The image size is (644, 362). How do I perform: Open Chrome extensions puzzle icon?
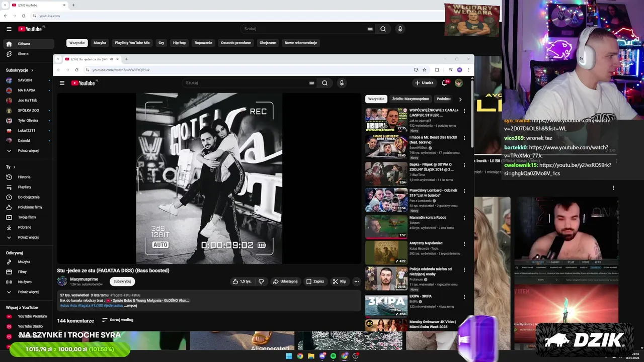tap(437, 70)
